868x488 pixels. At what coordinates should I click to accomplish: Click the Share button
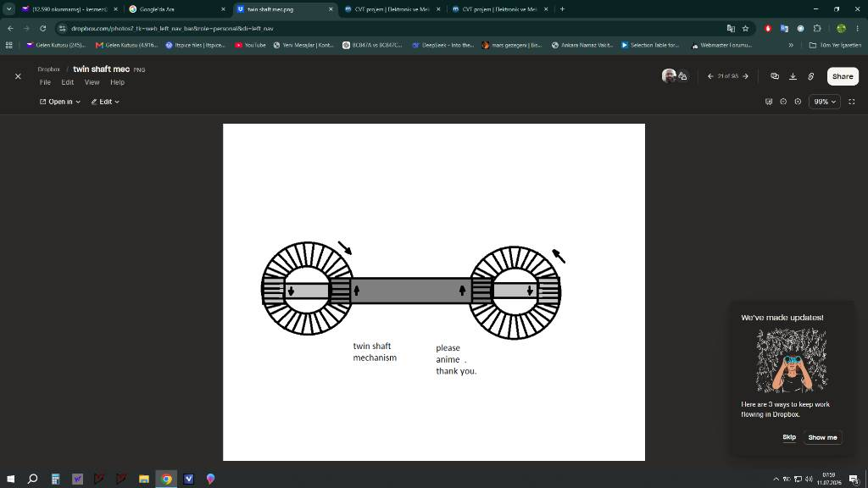(x=843, y=76)
